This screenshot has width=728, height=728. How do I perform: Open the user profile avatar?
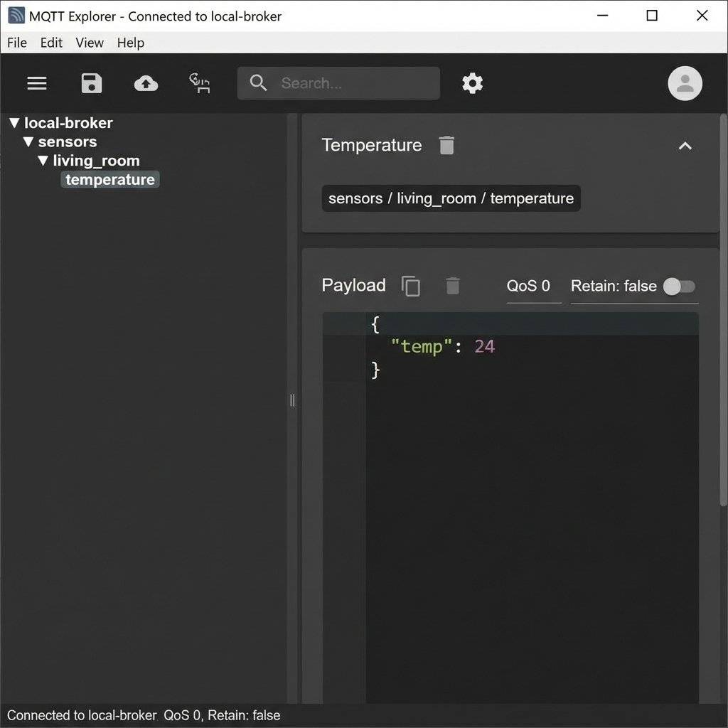[684, 83]
